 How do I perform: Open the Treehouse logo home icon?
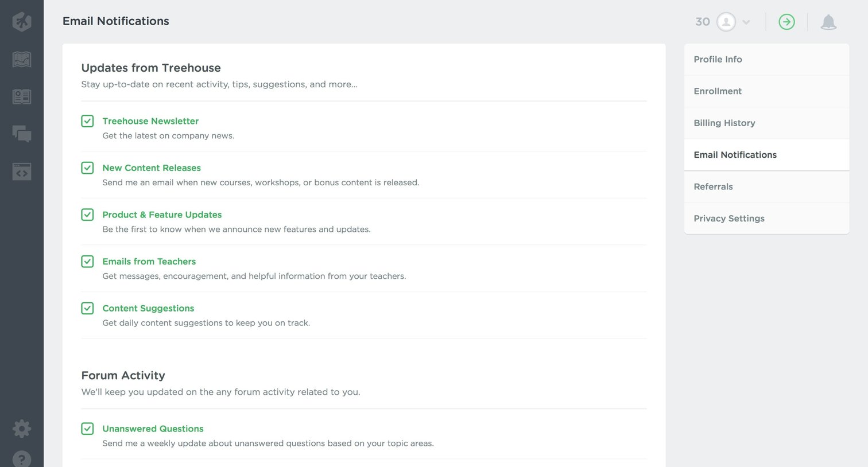click(22, 22)
